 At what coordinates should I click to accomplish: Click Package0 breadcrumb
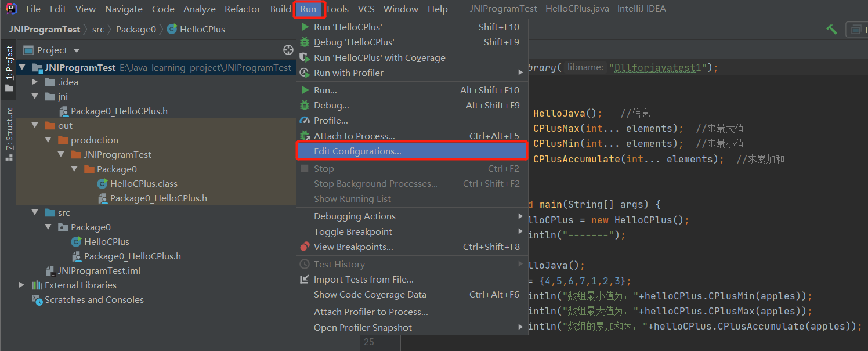pos(136,29)
